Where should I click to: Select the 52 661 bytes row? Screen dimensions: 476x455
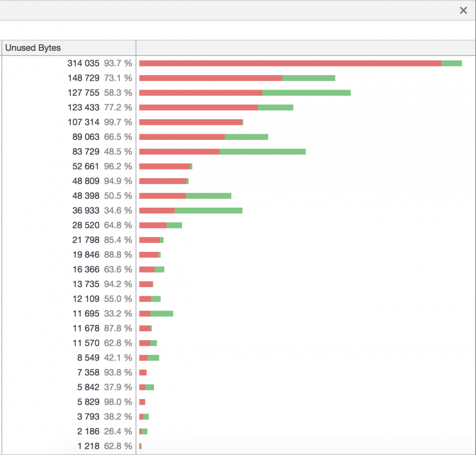(101, 166)
